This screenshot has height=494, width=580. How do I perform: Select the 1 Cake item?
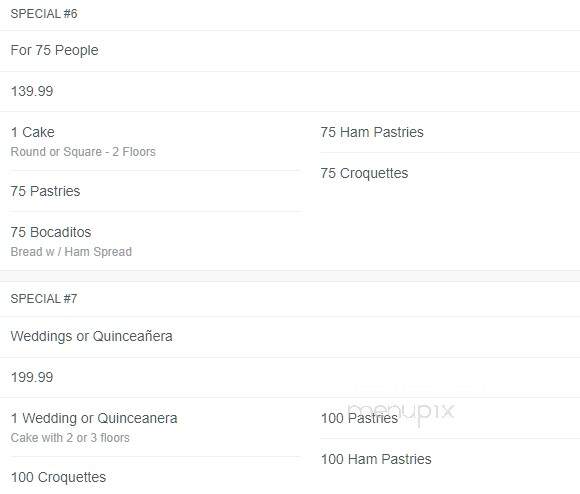click(33, 132)
